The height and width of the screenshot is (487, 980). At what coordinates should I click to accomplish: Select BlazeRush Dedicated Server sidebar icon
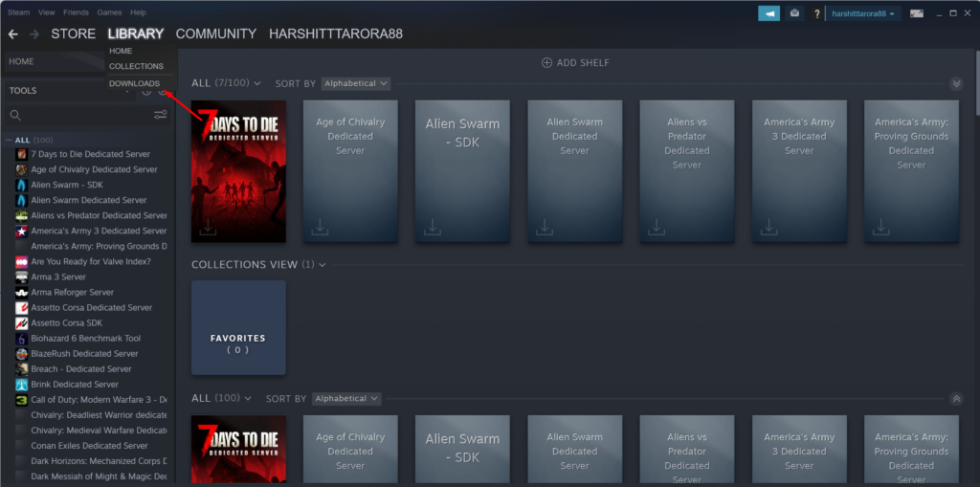[x=22, y=353]
